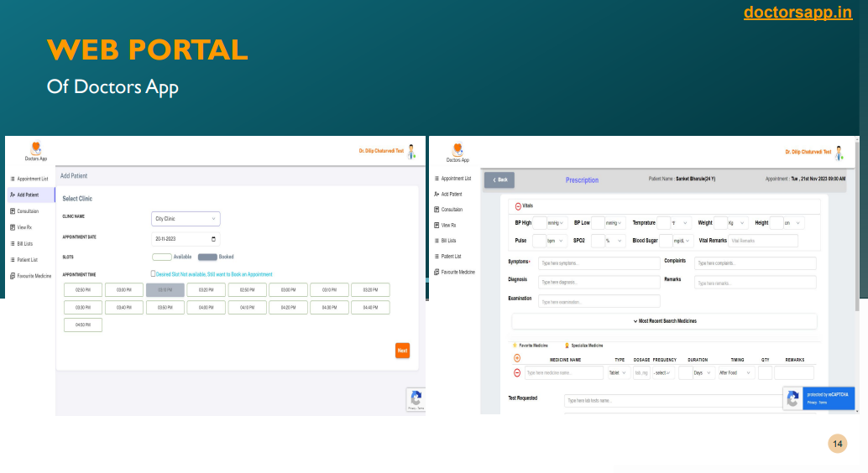The height and width of the screenshot is (473, 868).
Task: Click orange plus icon to add medicine row
Action: tap(517, 358)
